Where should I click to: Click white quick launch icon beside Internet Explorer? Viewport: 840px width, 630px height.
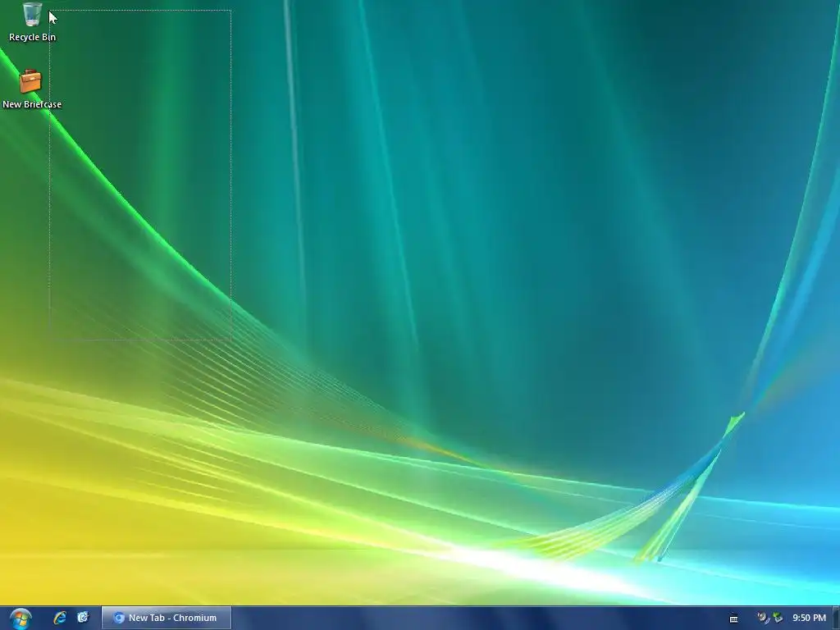click(83, 618)
